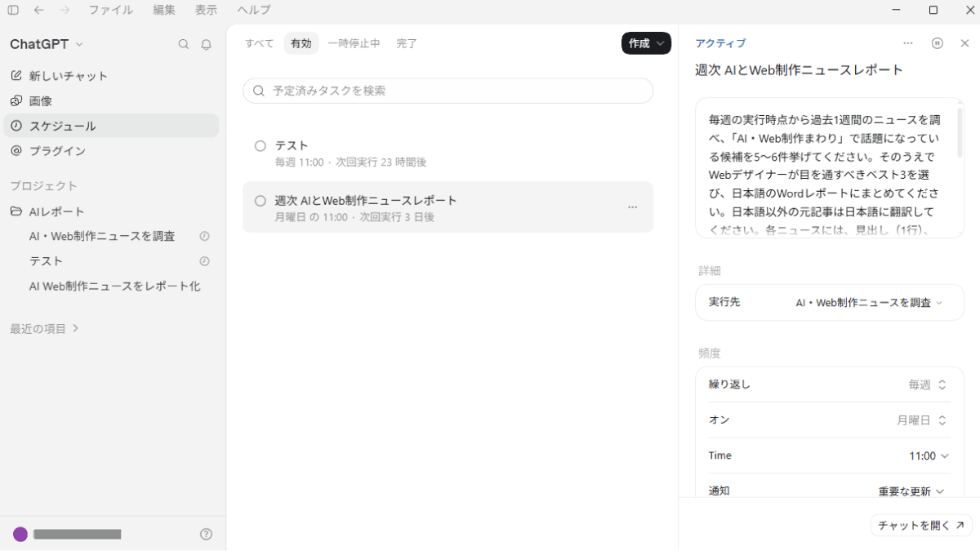Open the notifications bell icon
The height and width of the screenshot is (551, 980).
(207, 44)
